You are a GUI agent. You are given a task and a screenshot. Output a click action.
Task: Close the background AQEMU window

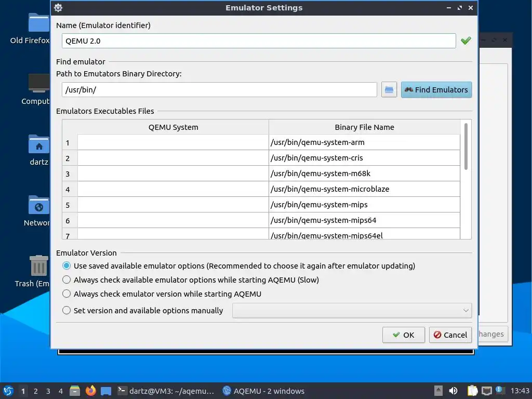click(505, 40)
